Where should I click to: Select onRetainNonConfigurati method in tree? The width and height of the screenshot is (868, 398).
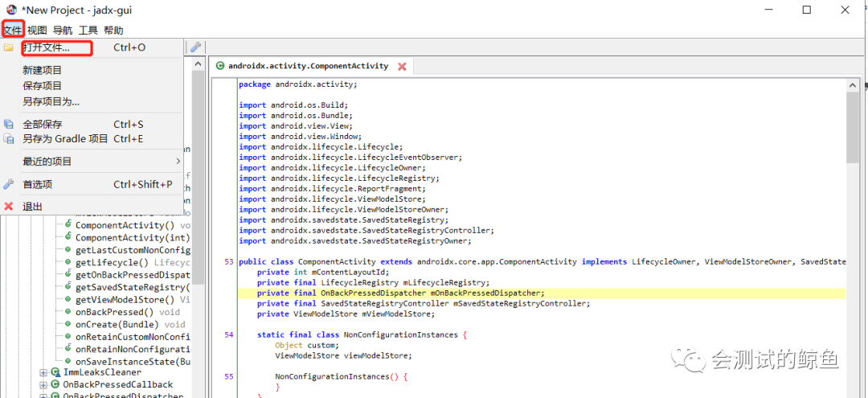(133, 349)
